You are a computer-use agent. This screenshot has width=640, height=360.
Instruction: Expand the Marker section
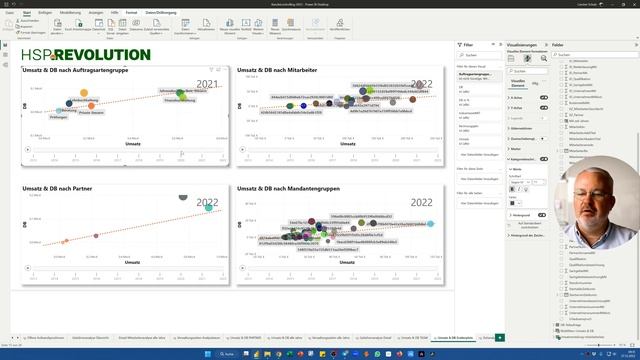click(509, 149)
